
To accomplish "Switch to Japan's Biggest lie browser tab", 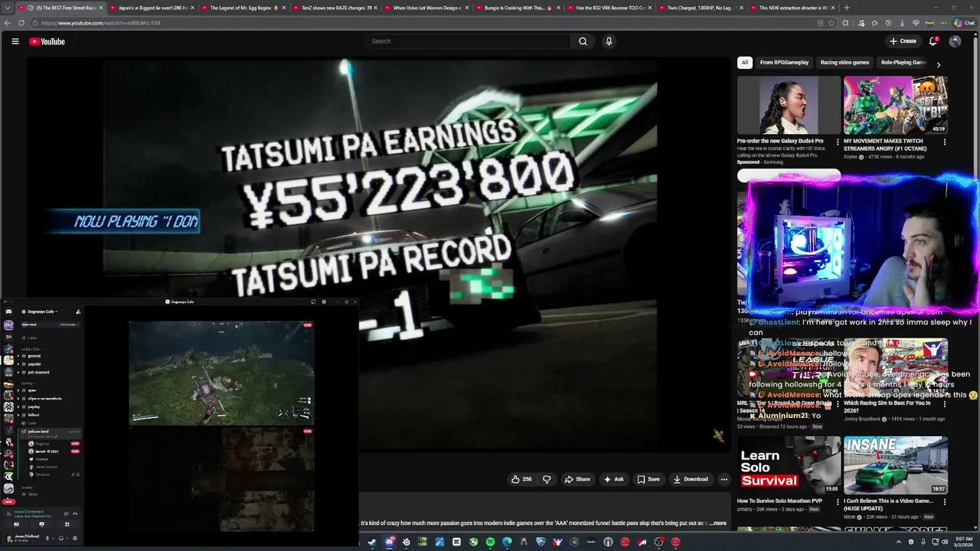I will 152,8.
